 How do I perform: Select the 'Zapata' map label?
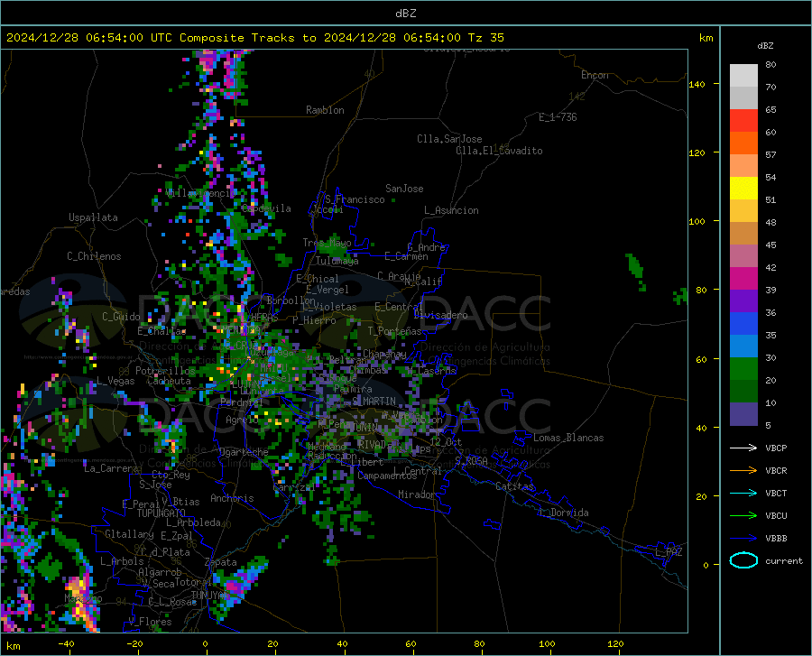pos(221,562)
